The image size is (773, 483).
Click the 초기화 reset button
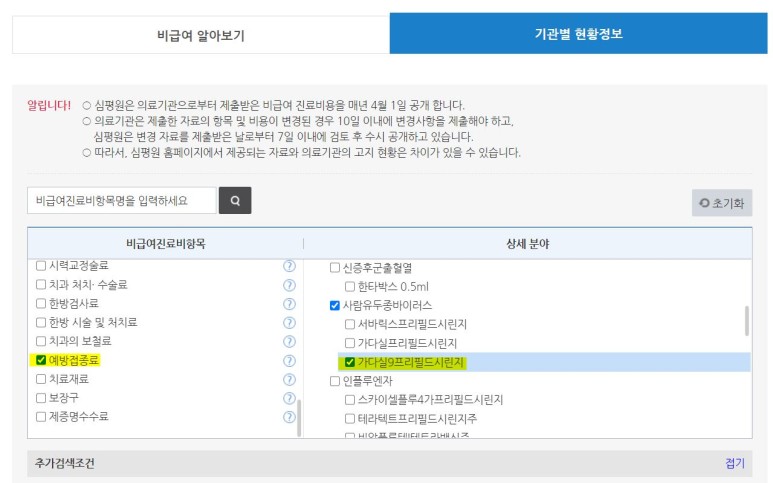click(722, 203)
